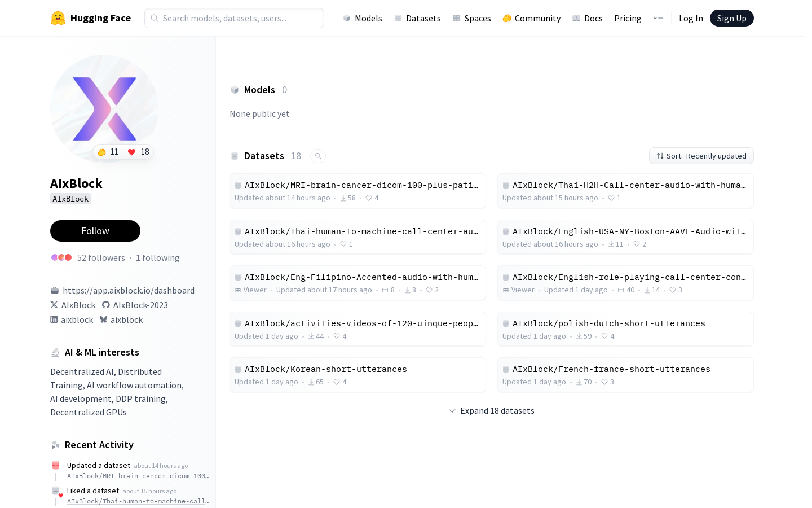This screenshot has width=812, height=508.
Task: Open the Eng-Filipino-Accented-audio dataset card
Action: pos(358,283)
